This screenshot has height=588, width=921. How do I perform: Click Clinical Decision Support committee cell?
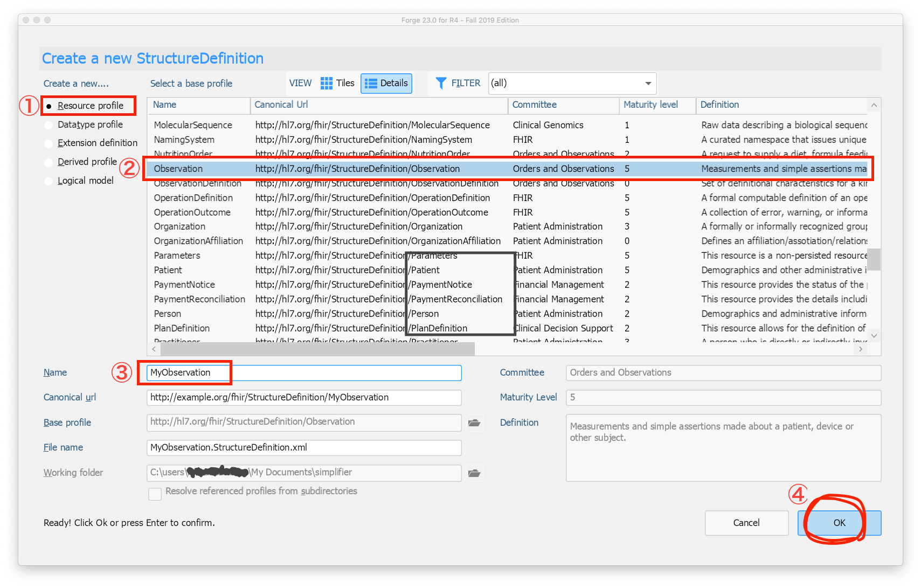click(563, 328)
